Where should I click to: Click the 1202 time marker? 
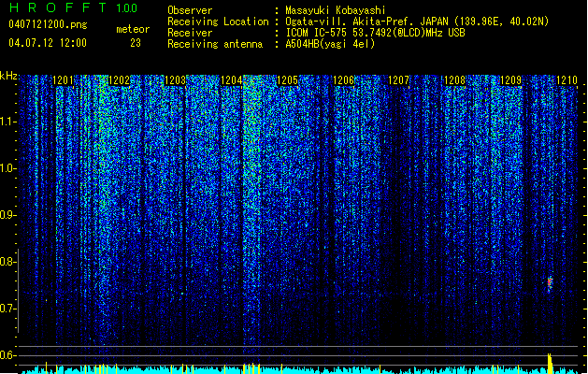coord(119,80)
